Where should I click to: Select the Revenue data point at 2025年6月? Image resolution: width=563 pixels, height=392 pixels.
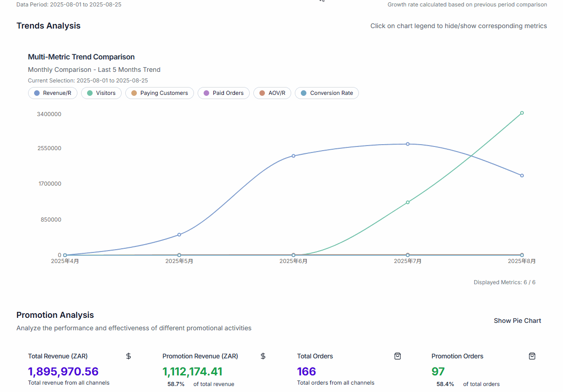[x=293, y=156]
